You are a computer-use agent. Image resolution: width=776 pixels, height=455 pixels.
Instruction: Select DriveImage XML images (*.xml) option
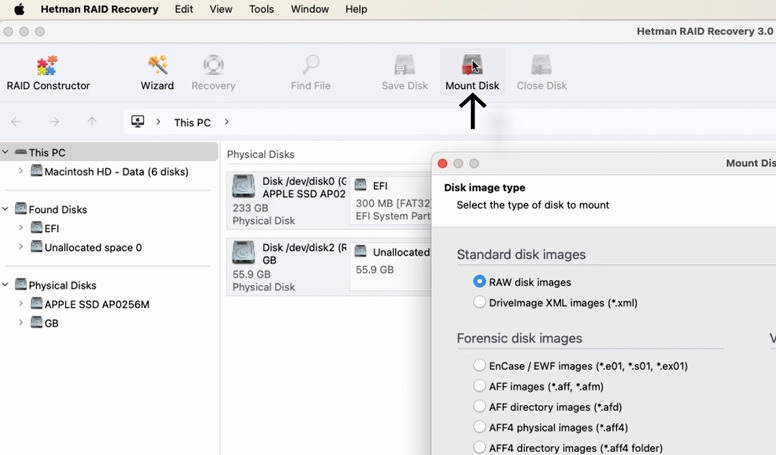tap(479, 302)
